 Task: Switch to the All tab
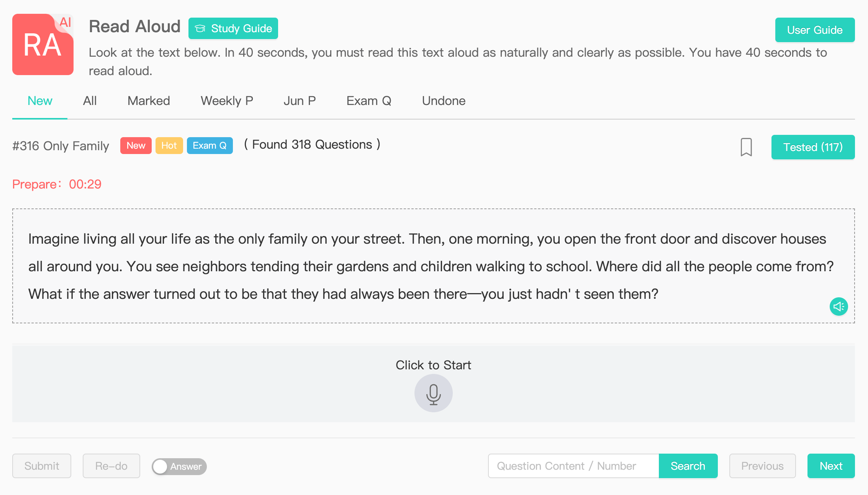(90, 101)
